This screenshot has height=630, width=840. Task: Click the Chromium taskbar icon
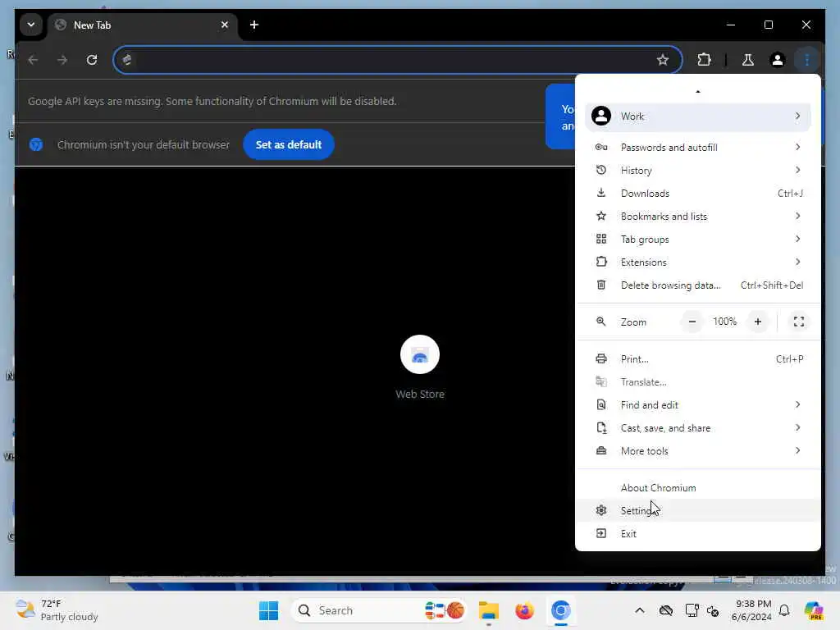[560, 610]
